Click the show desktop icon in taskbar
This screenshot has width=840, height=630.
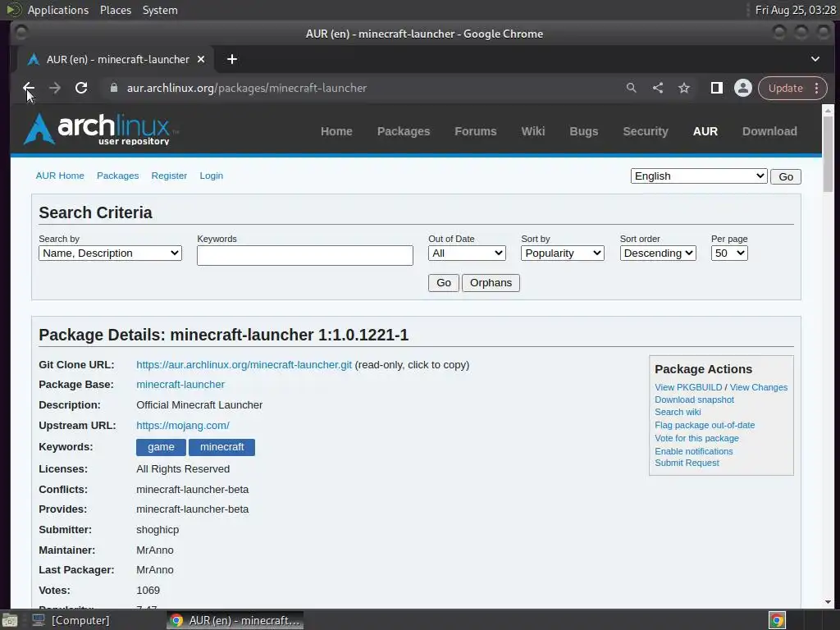[10, 620]
